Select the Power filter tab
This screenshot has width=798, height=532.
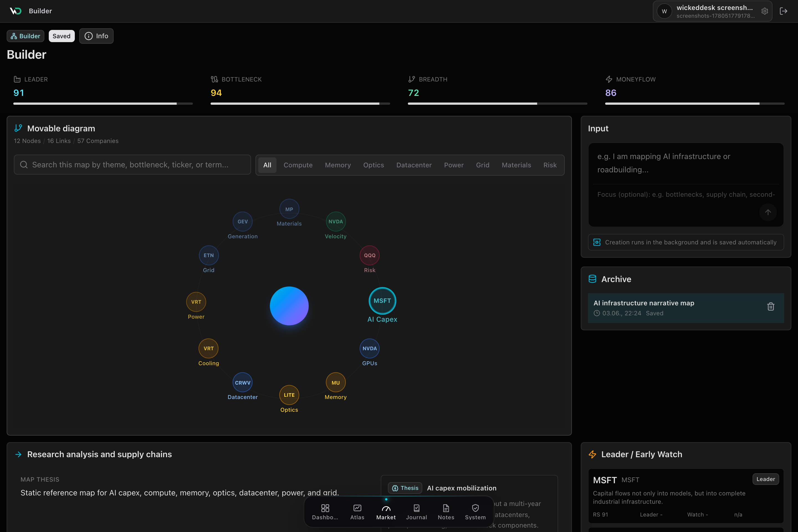(x=454, y=165)
